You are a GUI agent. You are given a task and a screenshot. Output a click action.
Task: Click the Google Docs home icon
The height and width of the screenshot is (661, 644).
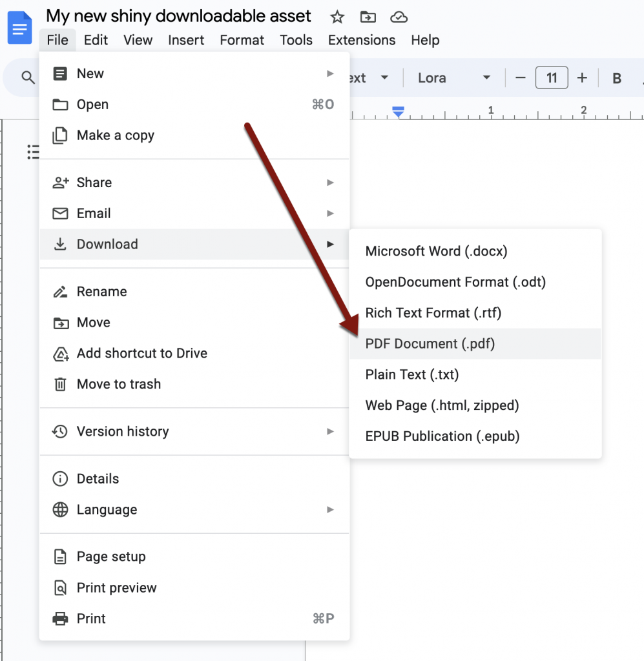(x=19, y=28)
